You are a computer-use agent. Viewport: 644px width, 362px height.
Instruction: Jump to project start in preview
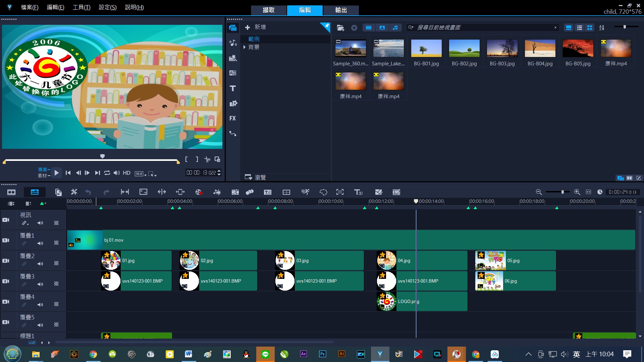pos(68,173)
